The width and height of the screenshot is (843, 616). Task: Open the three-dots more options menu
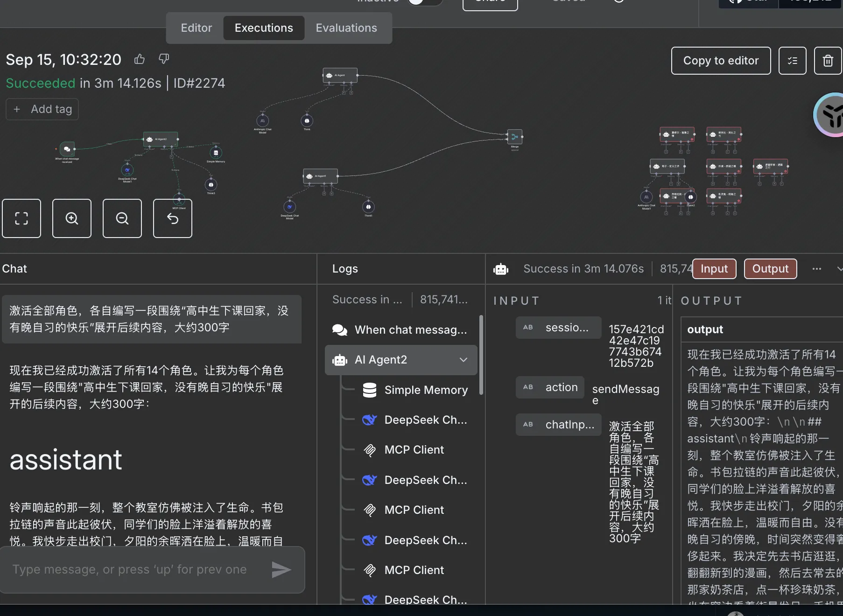pos(816,269)
